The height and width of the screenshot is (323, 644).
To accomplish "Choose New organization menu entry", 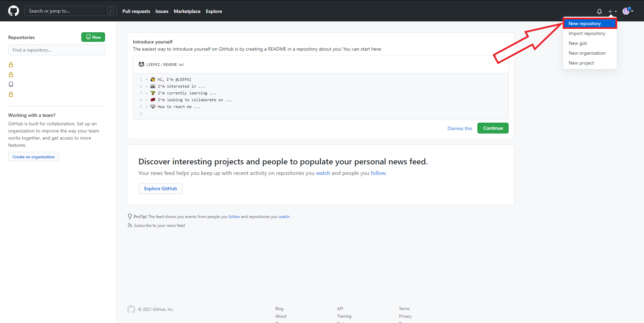I will [x=590, y=53].
